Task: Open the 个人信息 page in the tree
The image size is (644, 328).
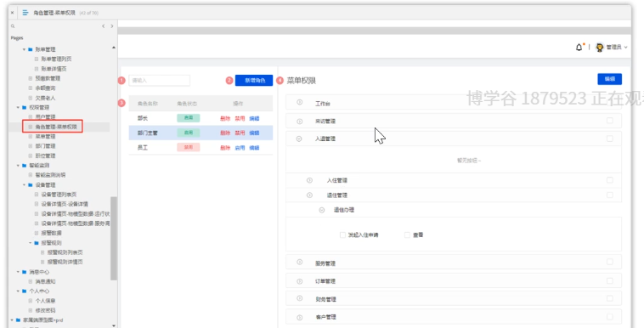Action: click(x=45, y=301)
